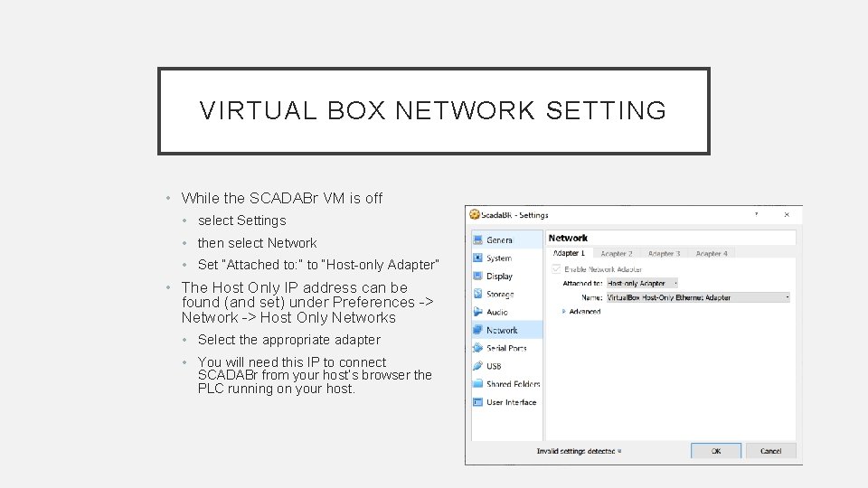Click the Audio speaker icon
Screen dimensions: 868x488
pyautogui.click(x=477, y=312)
